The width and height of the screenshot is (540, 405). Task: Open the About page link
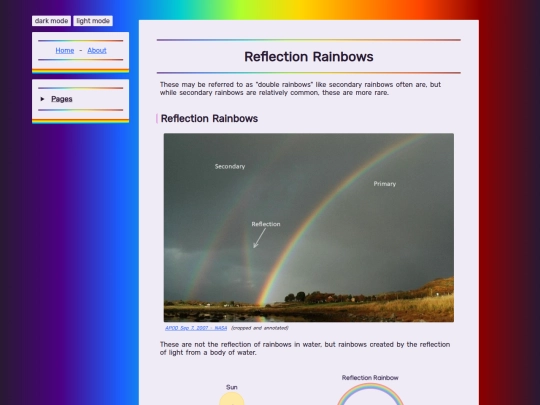click(x=97, y=50)
